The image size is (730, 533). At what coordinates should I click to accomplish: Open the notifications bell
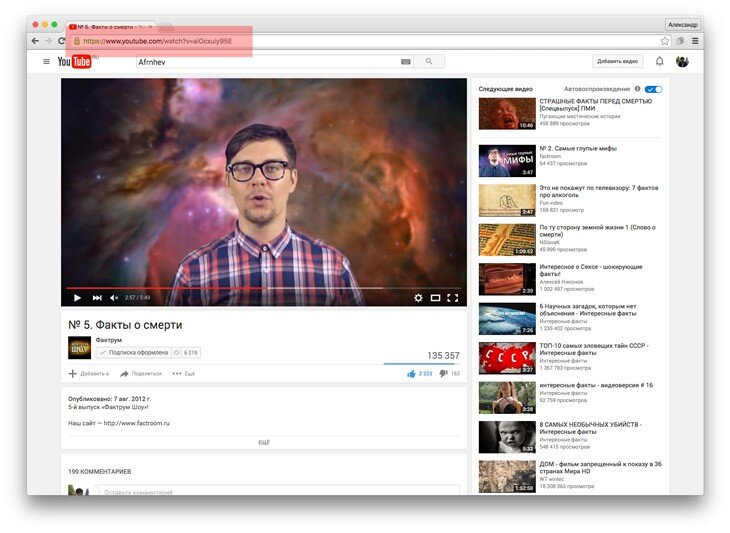(659, 61)
